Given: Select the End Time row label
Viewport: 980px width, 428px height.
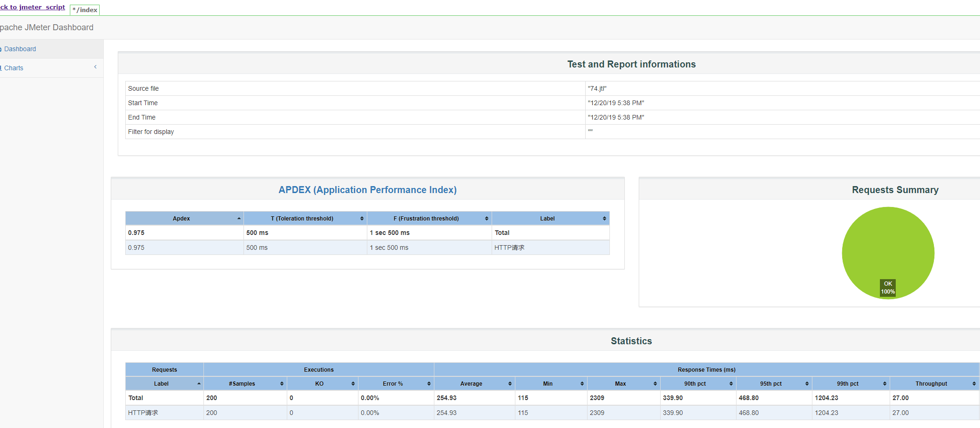Looking at the screenshot, I should pos(142,117).
